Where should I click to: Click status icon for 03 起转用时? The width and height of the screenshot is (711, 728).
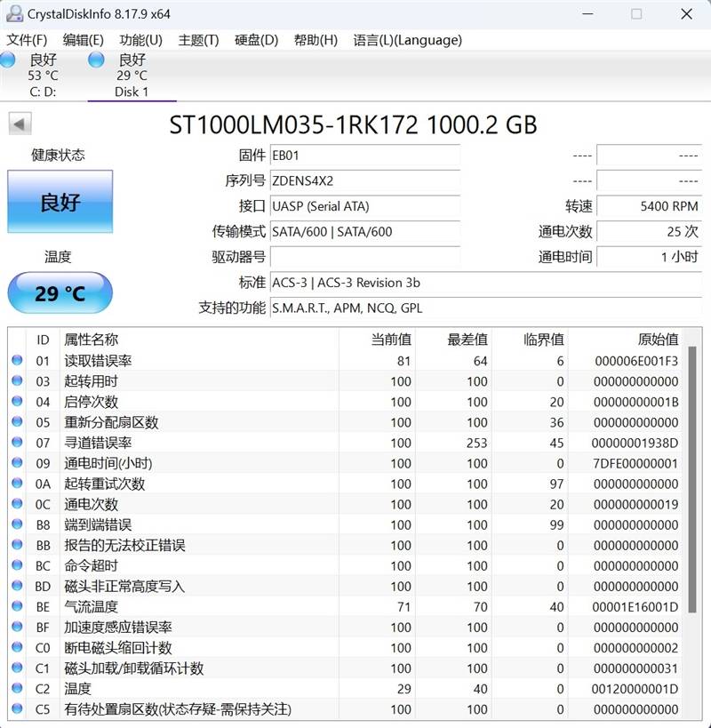17,380
